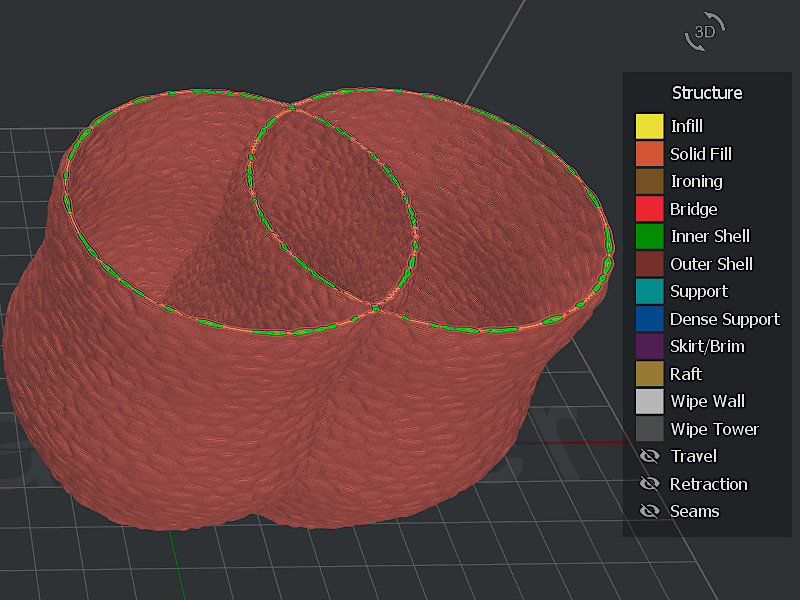Screen dimensions: 800x600
Task: Toggle the Raft tan swatch
Action: (649, 374)
